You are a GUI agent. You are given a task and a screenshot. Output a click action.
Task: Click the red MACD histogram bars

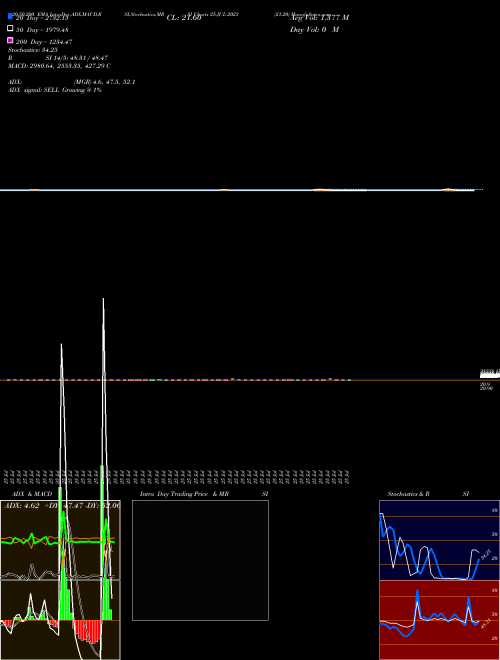(x=88, y=631)
